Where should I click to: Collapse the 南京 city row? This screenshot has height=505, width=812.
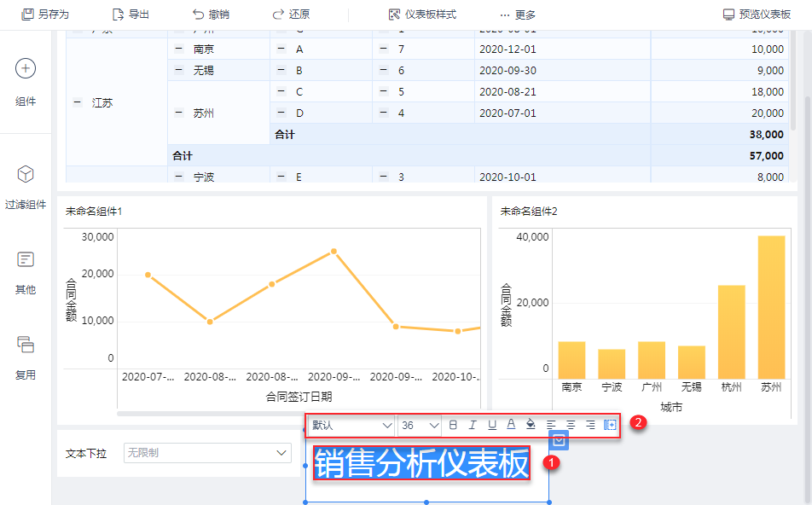pyautogui.click(x=178, y=49)
